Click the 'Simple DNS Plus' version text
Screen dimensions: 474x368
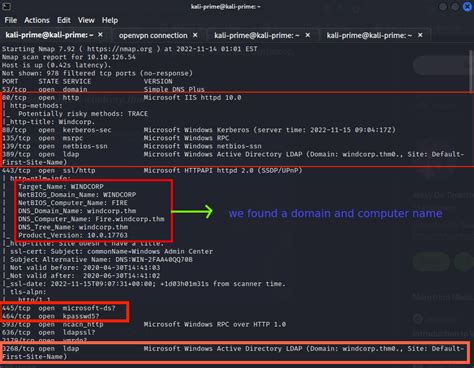(x=174, y=90)
